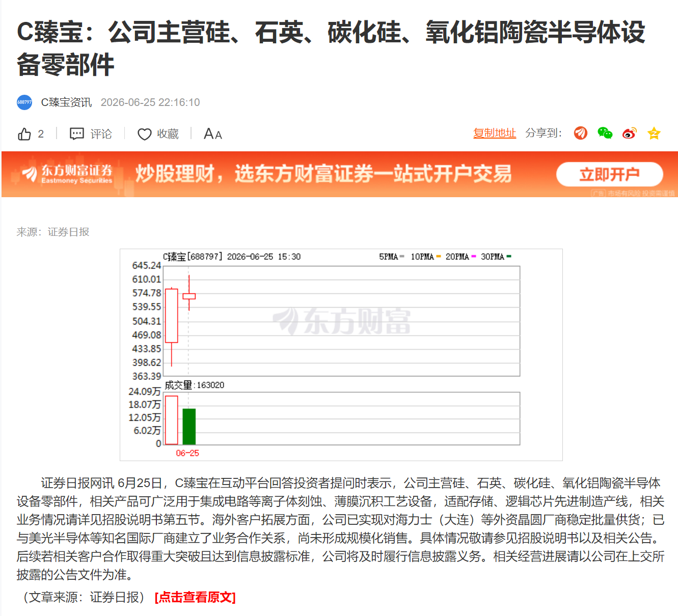The width and height of the screenshot is (678, 616).
Task: Share to the Eastmoney Guba orange icon
Action: (581, 133)
